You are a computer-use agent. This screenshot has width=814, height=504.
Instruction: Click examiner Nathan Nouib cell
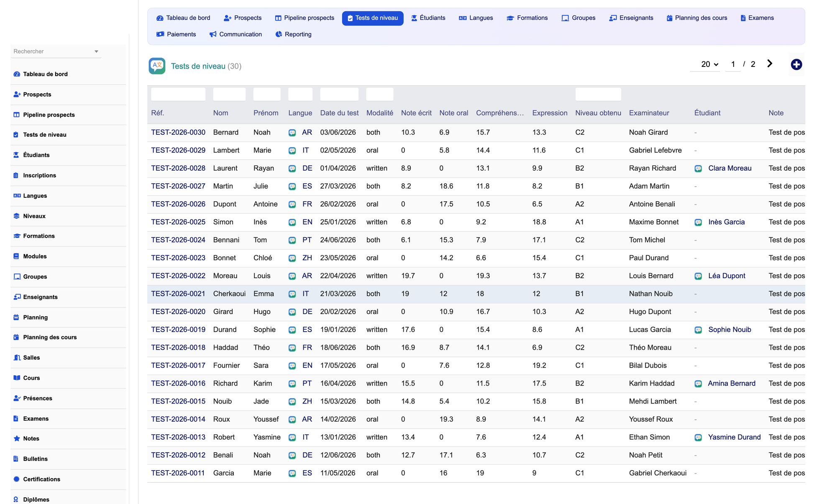coord(650,294)
